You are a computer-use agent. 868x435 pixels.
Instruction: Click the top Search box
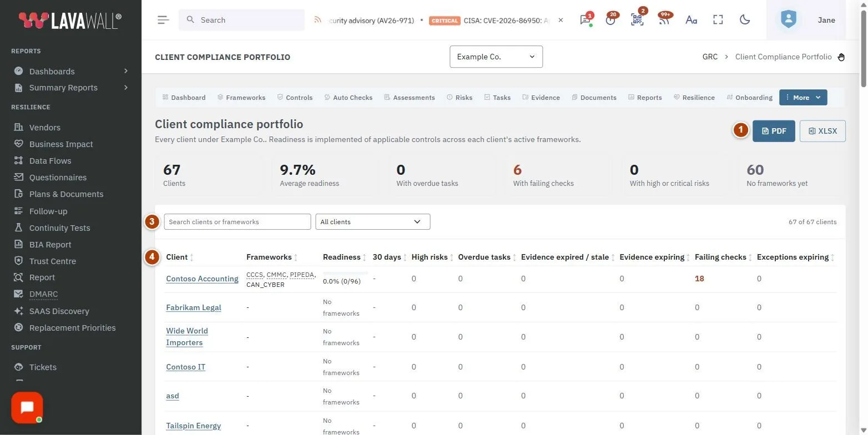coord(241,20)
